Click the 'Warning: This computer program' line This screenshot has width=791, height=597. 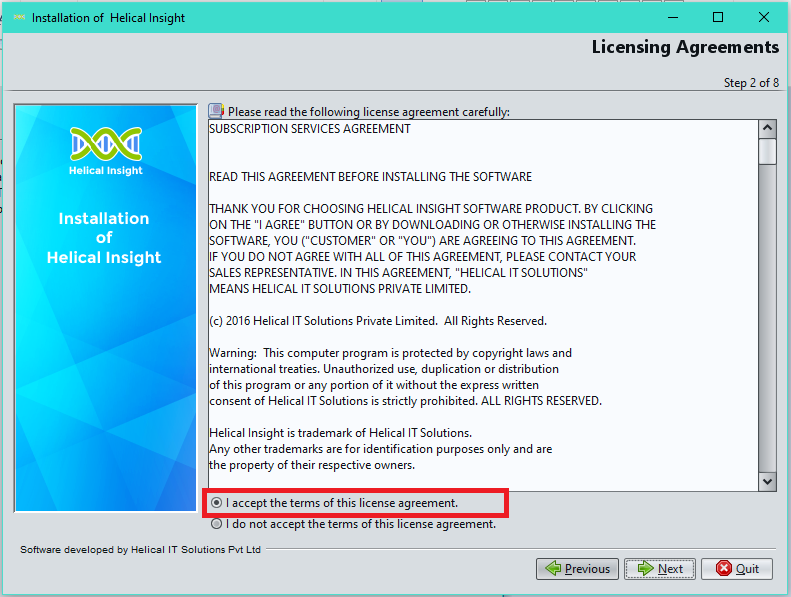390,353
